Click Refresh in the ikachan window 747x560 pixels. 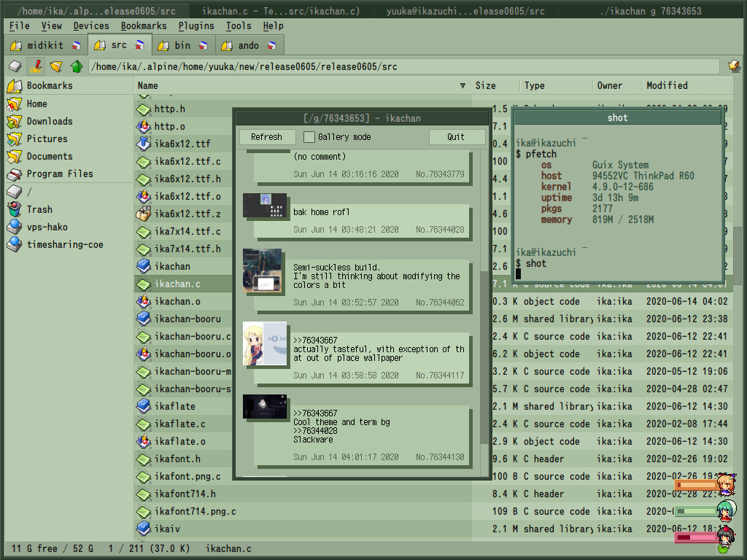(267, 137)
